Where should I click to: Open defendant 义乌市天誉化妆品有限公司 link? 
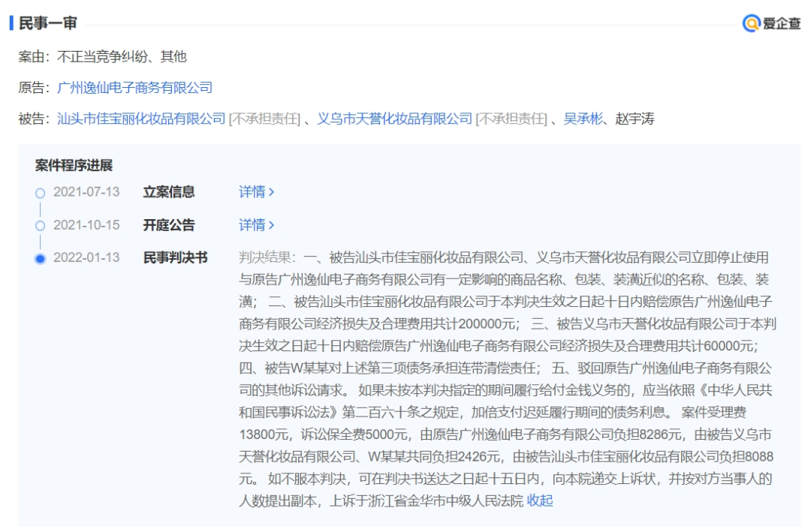(395, 119)
